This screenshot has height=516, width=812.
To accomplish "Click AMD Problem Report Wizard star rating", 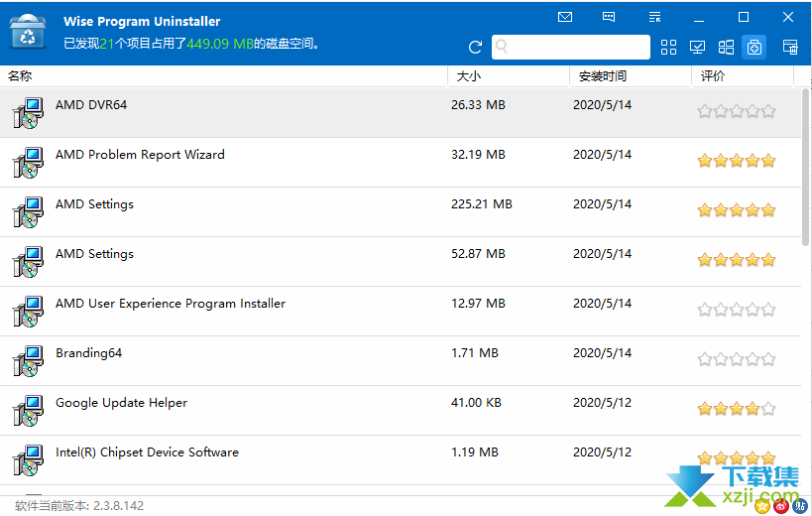I will click(737, 161).
